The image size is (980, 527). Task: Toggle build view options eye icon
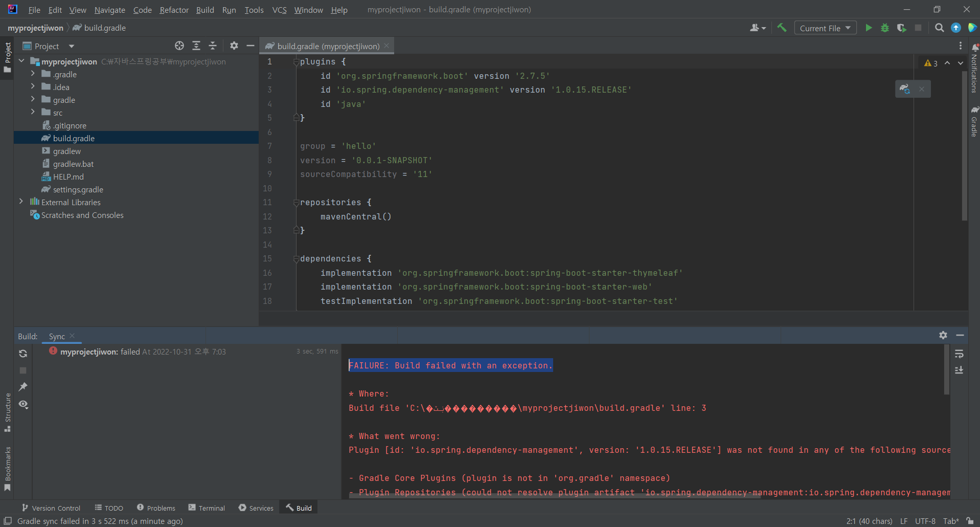tap(23, 404)
